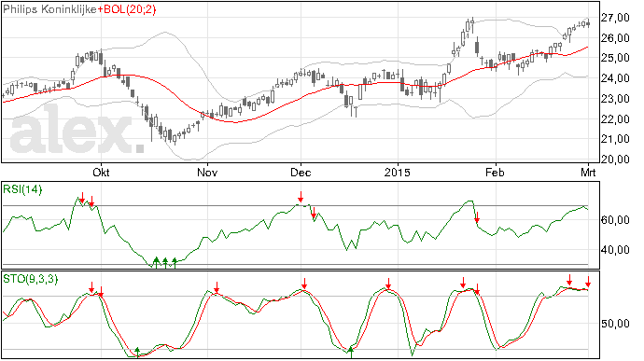Click the STO(9,3,3) panel label
This screenshot has height=361, width=644.
31,279
